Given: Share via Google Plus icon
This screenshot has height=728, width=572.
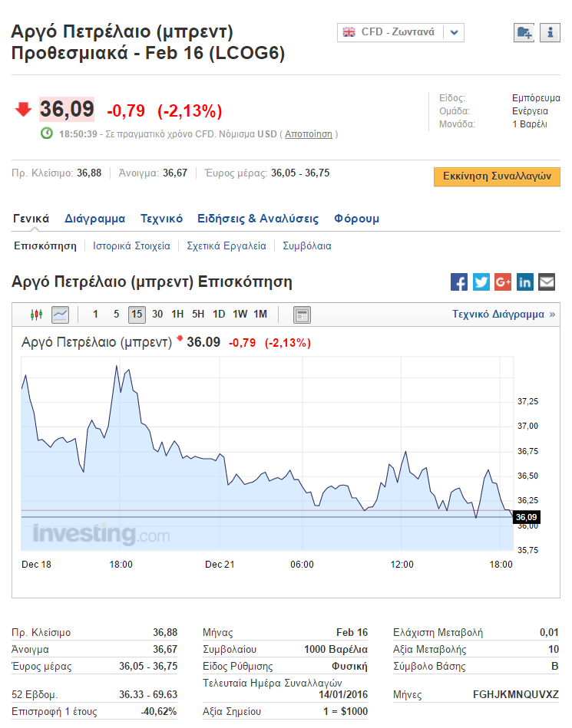Looking at the screenshot, I should click(x=503, y=282).
